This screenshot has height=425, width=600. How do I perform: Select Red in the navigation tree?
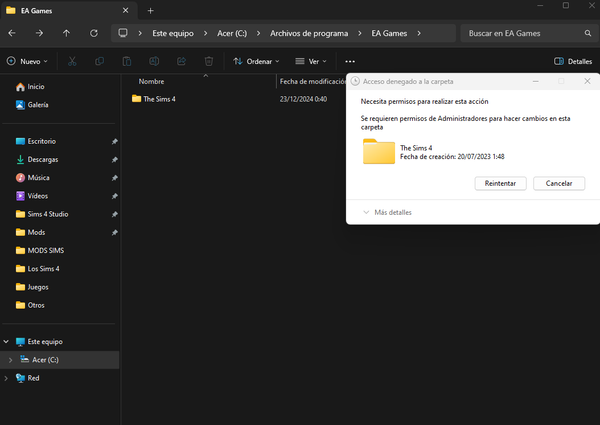coord(28,378)
